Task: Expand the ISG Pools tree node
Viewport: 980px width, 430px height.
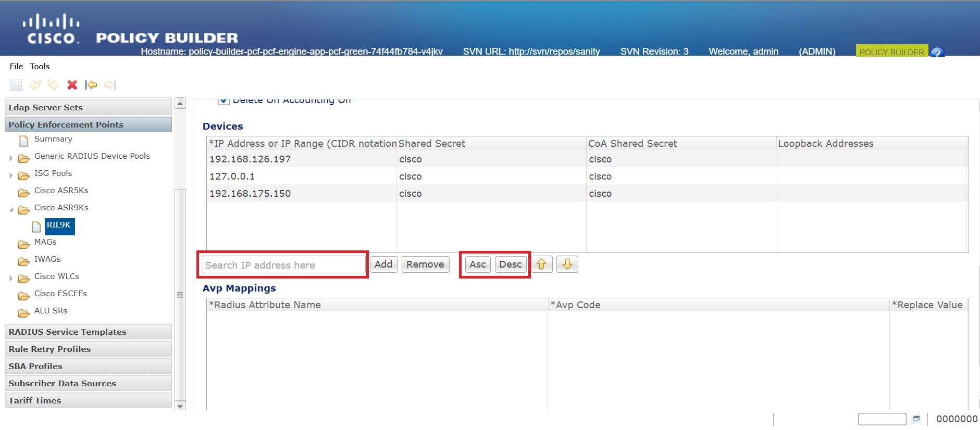Action: coord(11,175)
